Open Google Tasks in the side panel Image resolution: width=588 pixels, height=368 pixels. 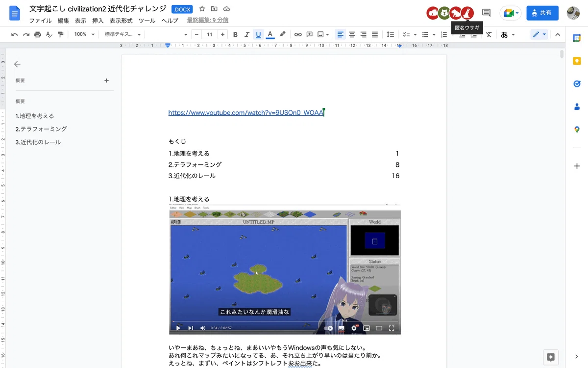tap(577, 84)
